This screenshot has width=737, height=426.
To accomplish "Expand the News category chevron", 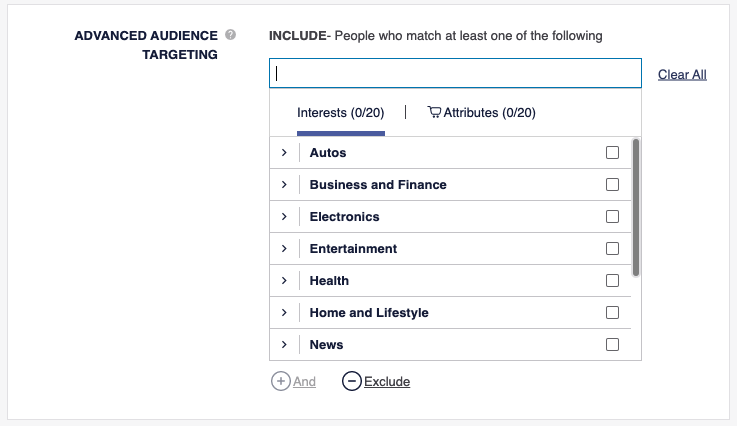I will click(x=284, y=345).
